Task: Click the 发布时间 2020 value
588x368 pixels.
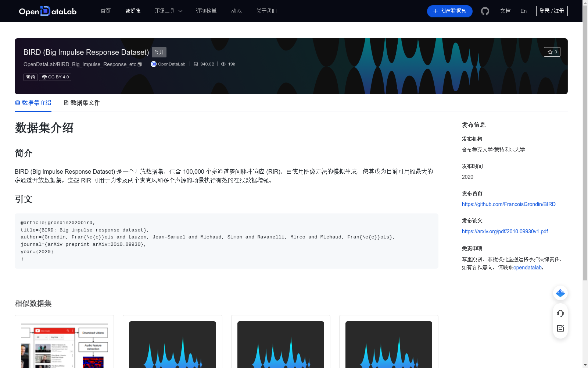Action: 467,177
